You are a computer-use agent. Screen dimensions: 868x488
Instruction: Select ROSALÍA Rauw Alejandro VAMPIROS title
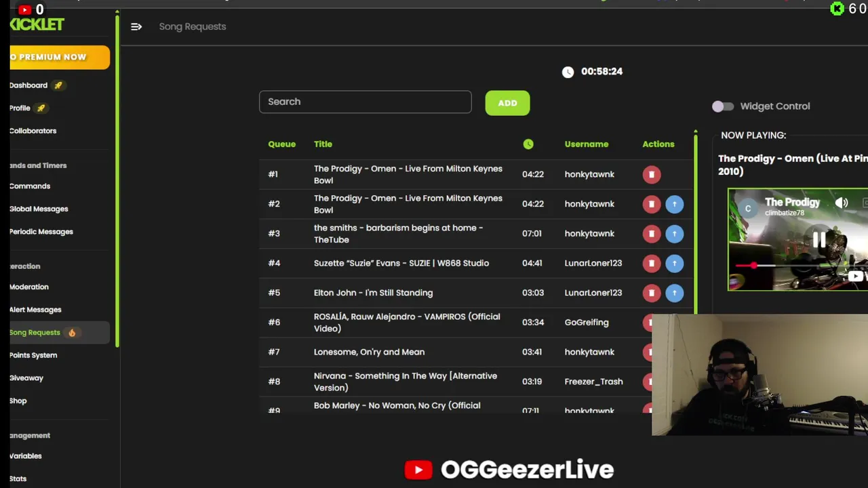407,323
